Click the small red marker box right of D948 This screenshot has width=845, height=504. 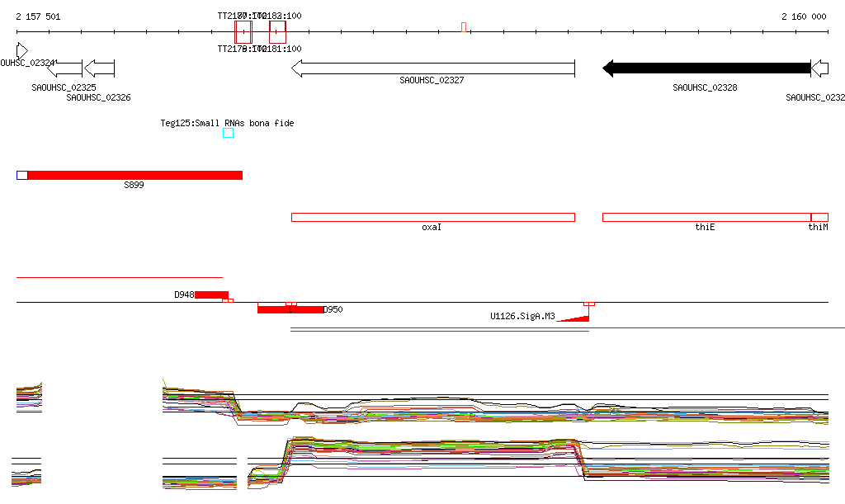(228, 300)
